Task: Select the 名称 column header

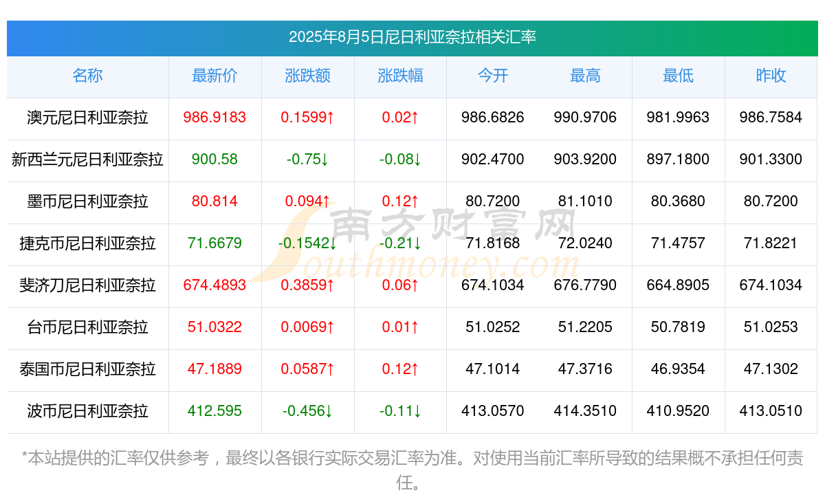Action: pos(87,76)
